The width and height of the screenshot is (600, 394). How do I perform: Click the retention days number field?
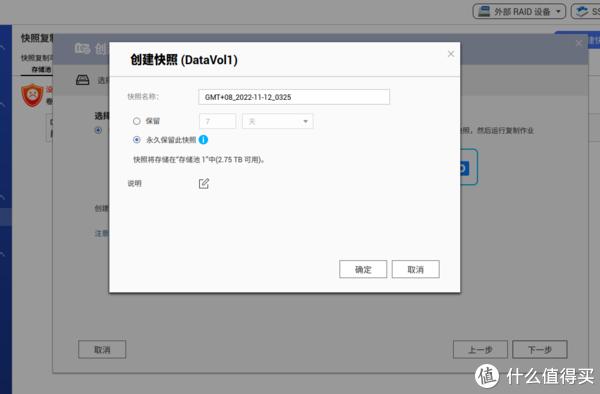click(217, 121)
